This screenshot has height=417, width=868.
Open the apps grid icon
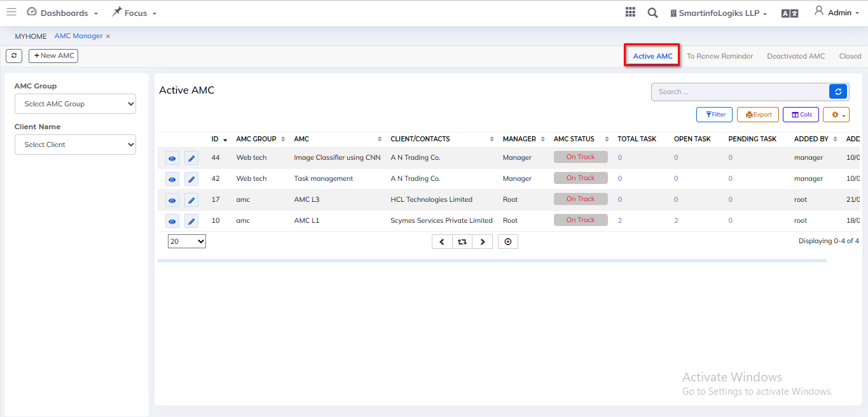click(x=630, y=12)
